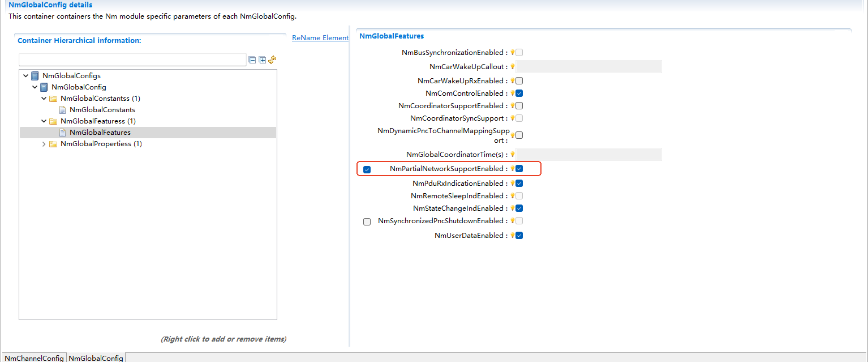Click the lightbulb icon for NmBusSynchronizationEnabled
The width and height of the screenshot is (868, 362).
(513, 52)
